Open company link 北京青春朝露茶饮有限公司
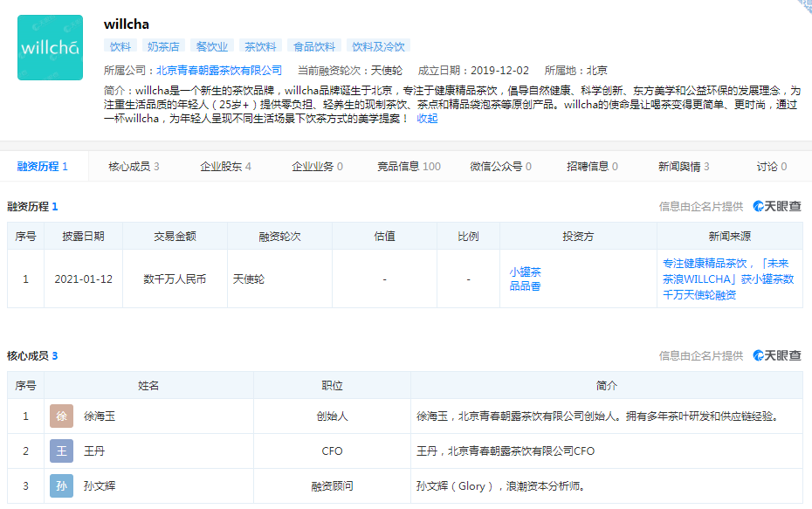The image size is (812, 509). 219,71
